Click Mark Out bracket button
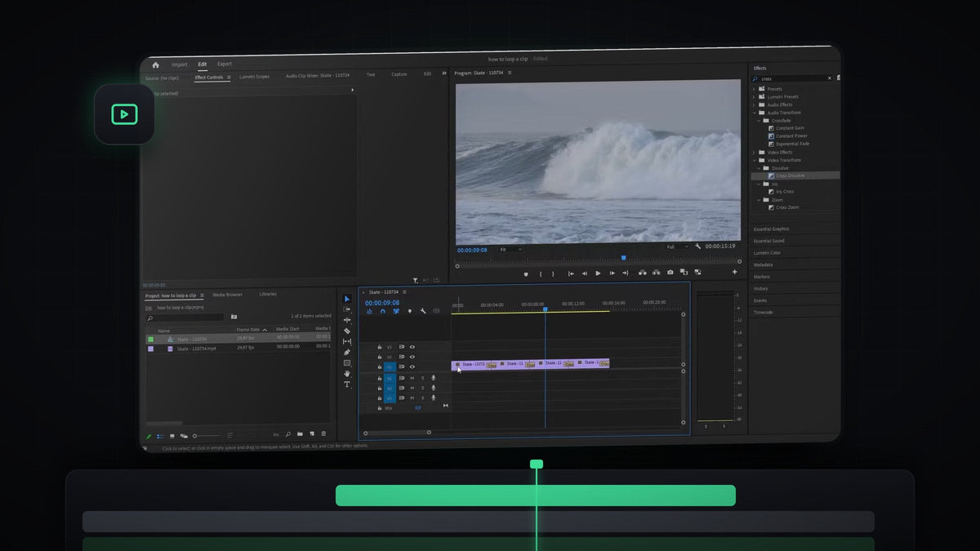The width and height of the screenshot is (980, 551). [x=553, y=273]
